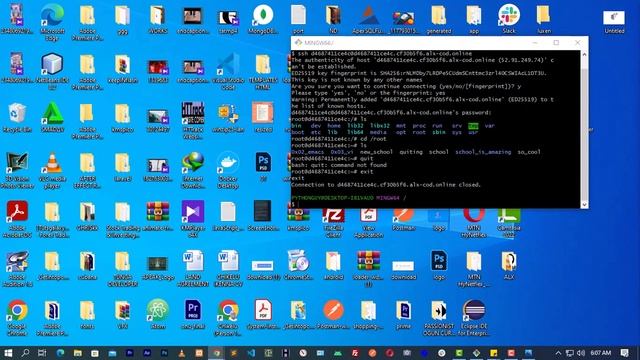Open the Slack desktop shortcut
The width and height of the screenshot is (640, 360).
(x=509, y=19)
